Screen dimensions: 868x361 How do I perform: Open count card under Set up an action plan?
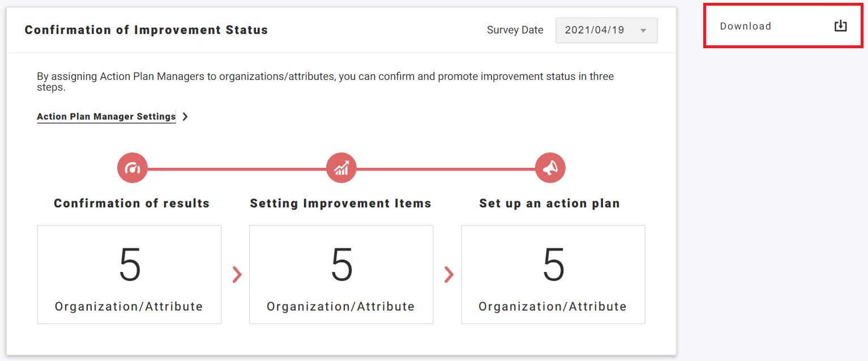tap(553, 275)
